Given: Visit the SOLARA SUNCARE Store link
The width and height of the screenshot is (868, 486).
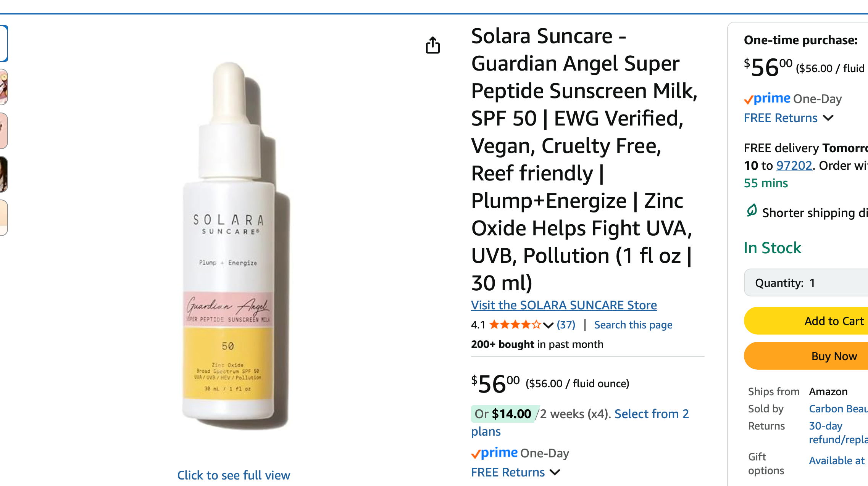Looking at the screenshot, I should 564,305.
